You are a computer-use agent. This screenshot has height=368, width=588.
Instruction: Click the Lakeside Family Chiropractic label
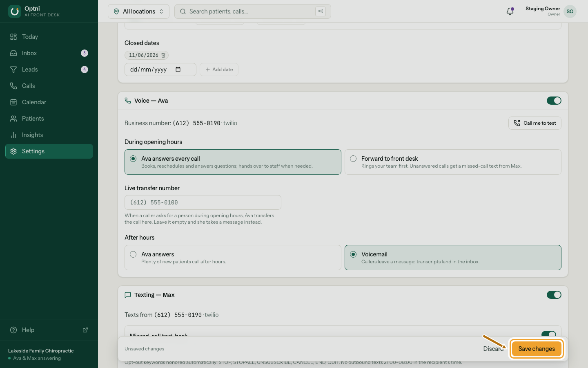[41, 351]
